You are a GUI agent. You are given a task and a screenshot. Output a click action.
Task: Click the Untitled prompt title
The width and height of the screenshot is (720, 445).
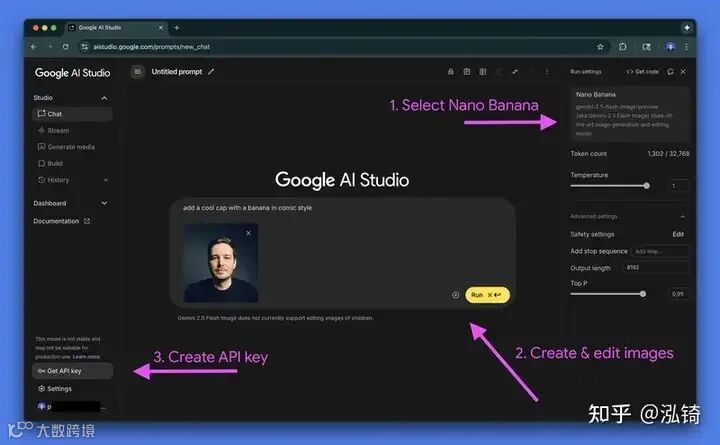point(177,72)
